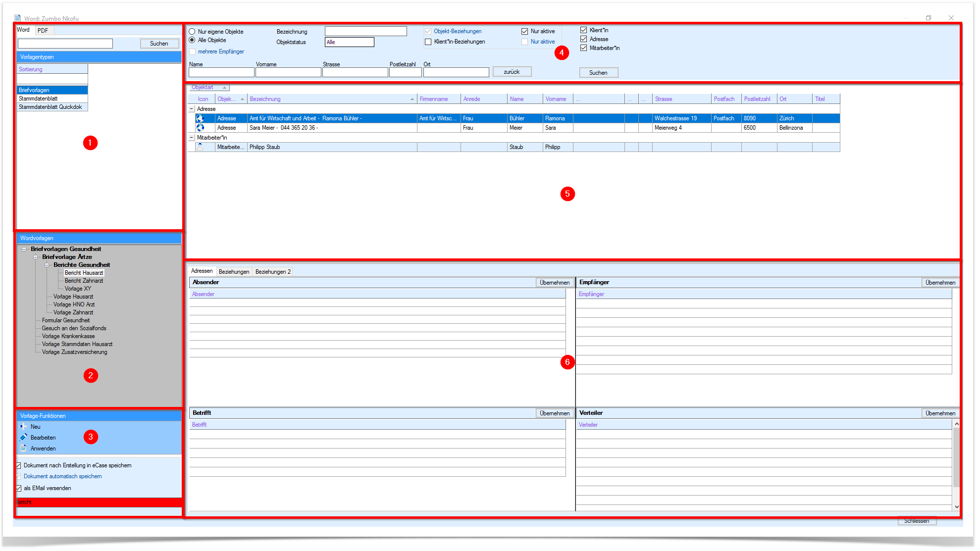Select Bericht Zahnarzt in the template tree
This screenshot has width=980, height=551.
coord(84,281)
